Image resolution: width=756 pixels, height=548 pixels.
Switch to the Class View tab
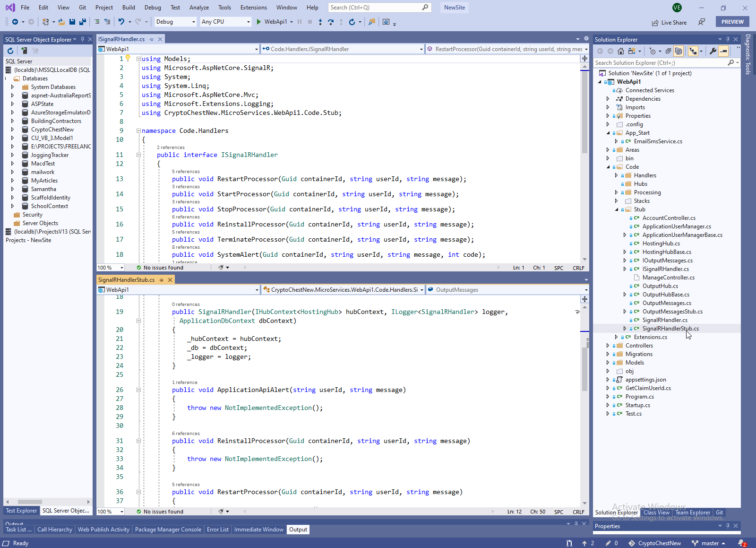657,513
